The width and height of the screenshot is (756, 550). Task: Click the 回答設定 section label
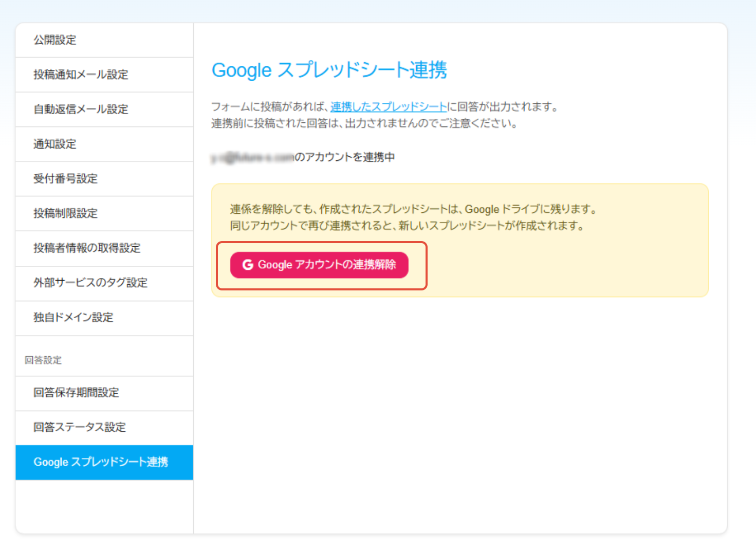pyautogui.click(x=43, y=360)
